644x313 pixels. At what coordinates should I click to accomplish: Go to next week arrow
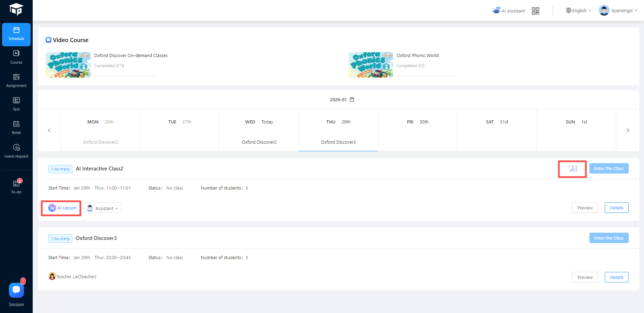628,130
